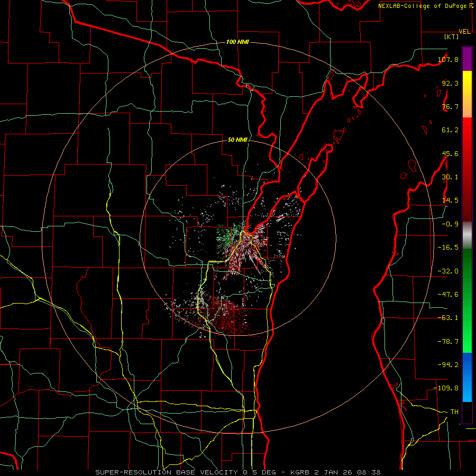Select the -16.5 velocity scale value
Viewport: 476px width, 476px height.
[448, 248]
